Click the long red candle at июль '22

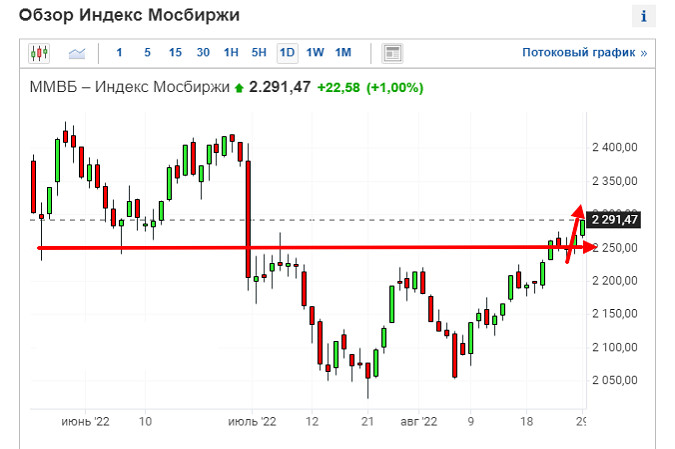click(248, 220)
